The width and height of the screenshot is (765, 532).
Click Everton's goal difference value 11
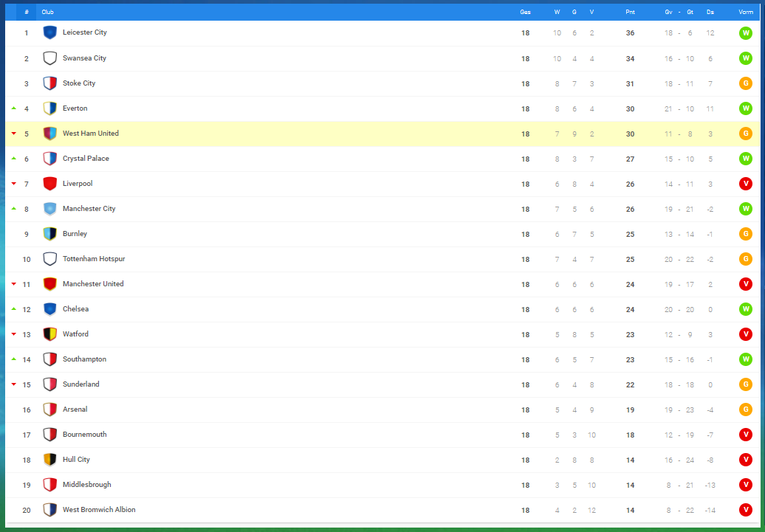(710, 108)
